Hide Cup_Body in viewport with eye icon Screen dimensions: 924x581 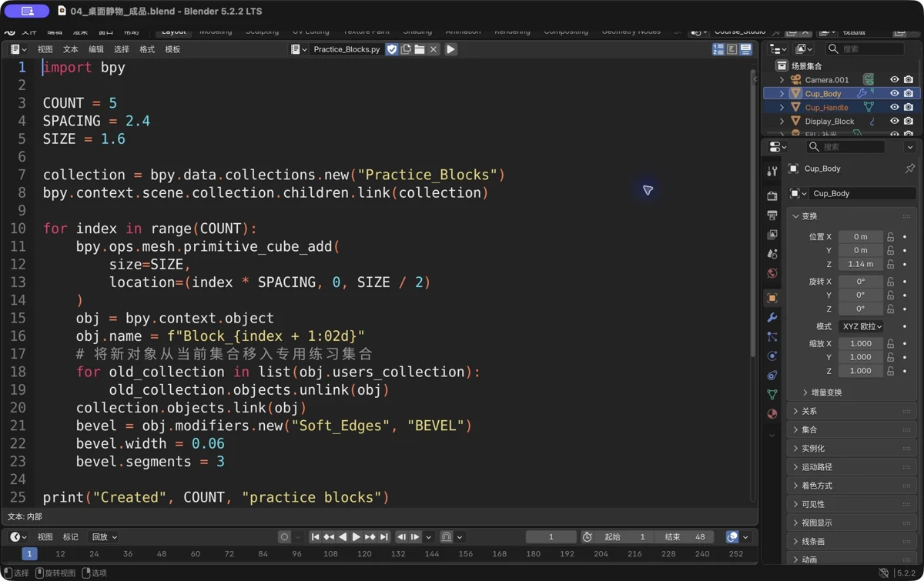895,94
